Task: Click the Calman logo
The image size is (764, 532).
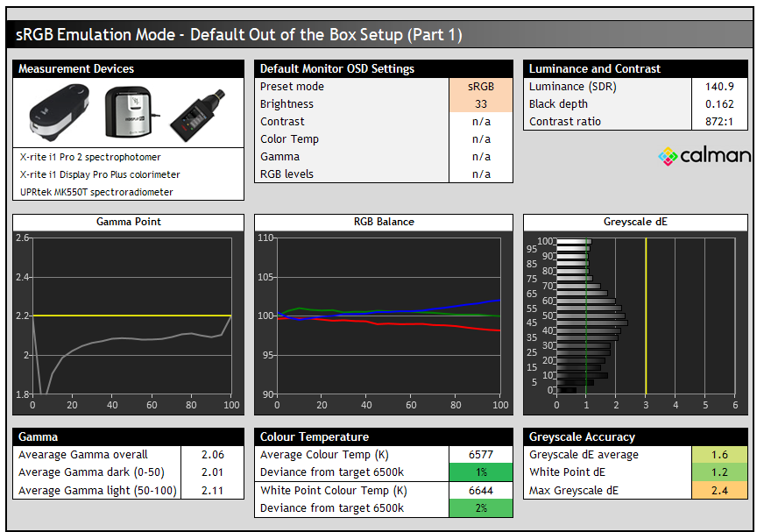Action: tap(704, 156)
